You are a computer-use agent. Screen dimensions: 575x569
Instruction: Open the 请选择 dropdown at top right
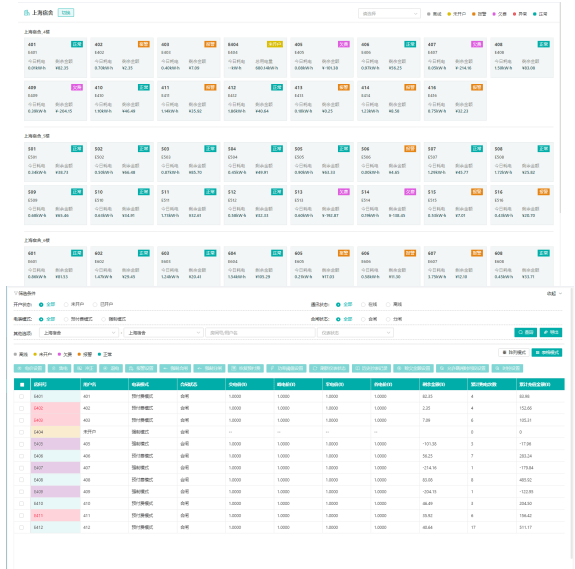389,14
